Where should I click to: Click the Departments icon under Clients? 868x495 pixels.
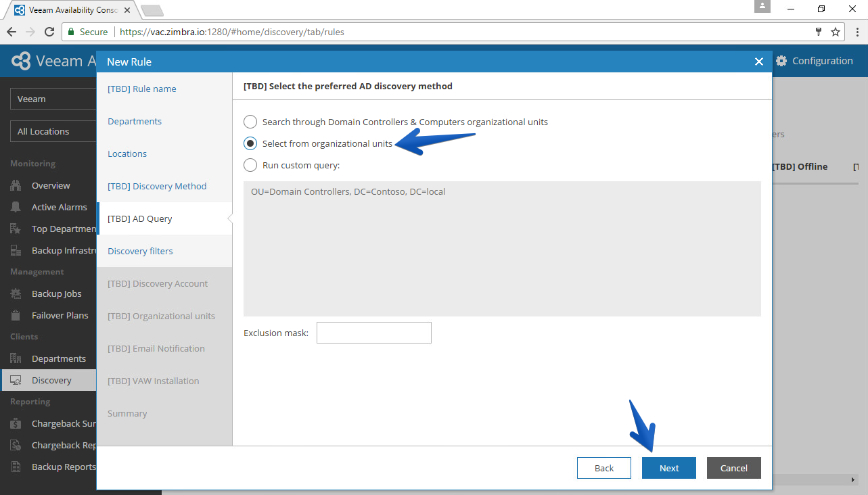pos(17,358)
